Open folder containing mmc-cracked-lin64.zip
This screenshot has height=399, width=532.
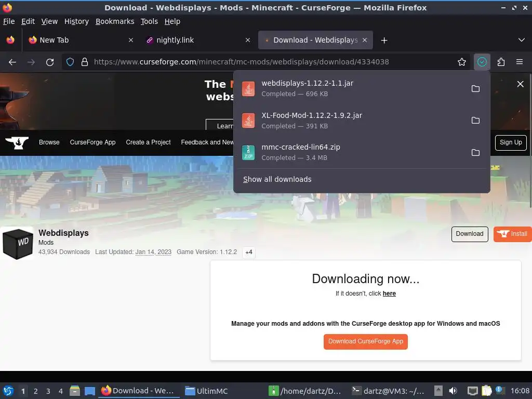point(476,152)
